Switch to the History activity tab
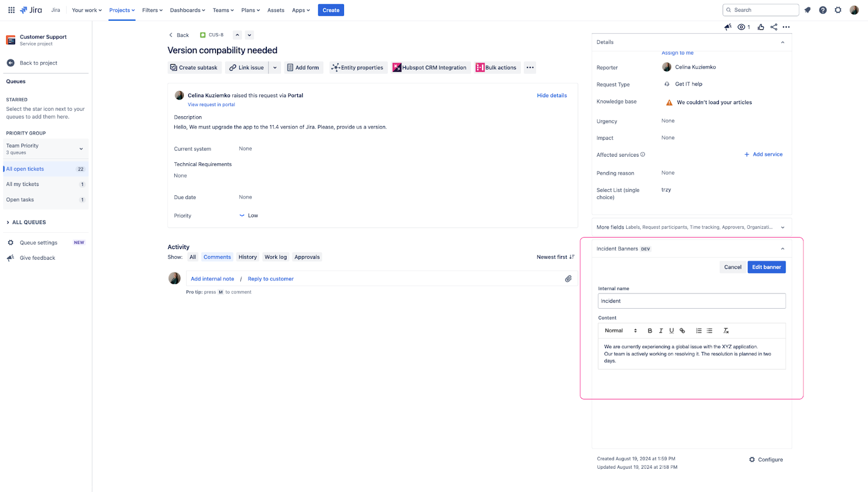The width and height of the screenshot is (868, 492). (x=247, y=257)
